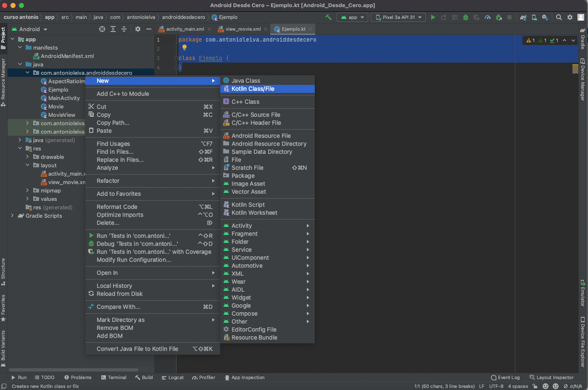Toggle the Problems tool window
Viewport: 588px width, 390px height.
pos(78,377)
